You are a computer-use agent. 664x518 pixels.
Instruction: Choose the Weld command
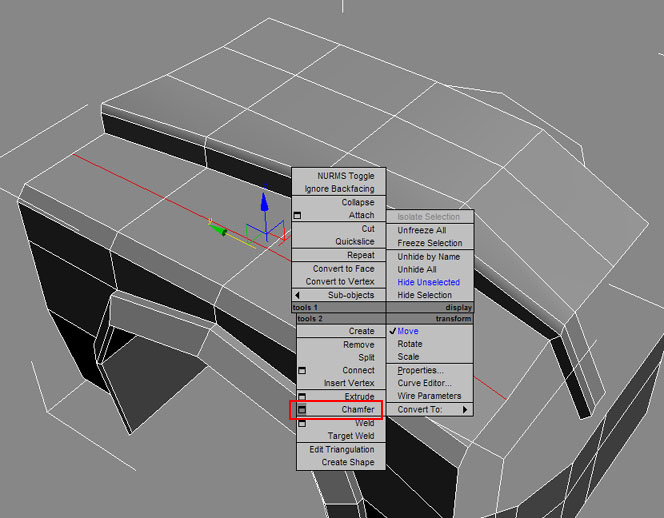[365, 423]
